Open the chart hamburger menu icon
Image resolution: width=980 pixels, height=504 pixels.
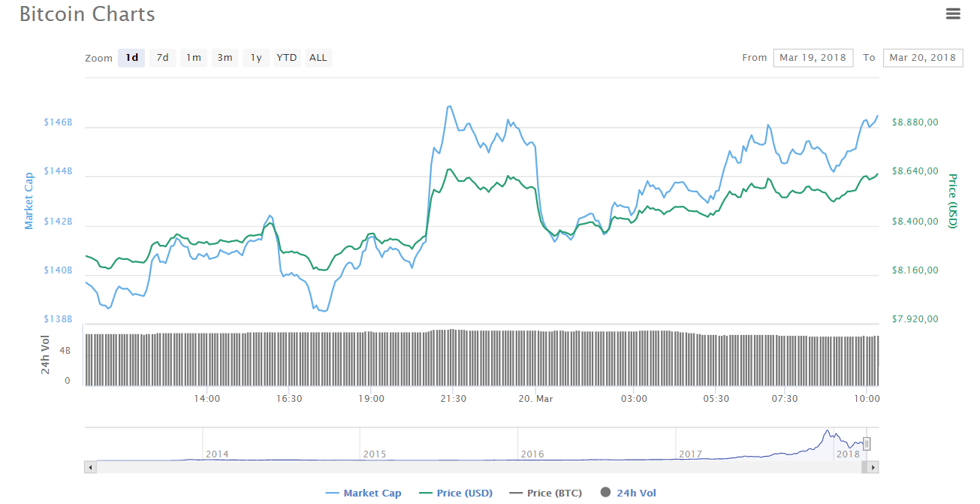tap(953, 14)
